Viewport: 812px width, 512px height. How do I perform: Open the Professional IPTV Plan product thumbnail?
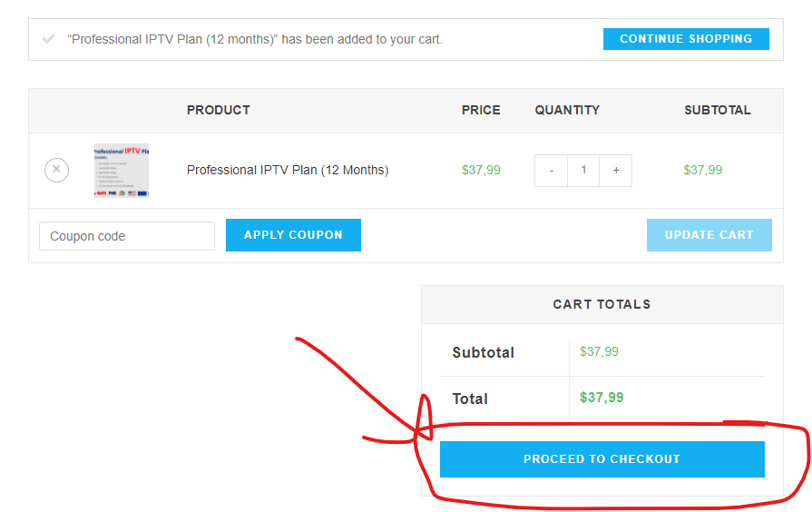(122, 171)
